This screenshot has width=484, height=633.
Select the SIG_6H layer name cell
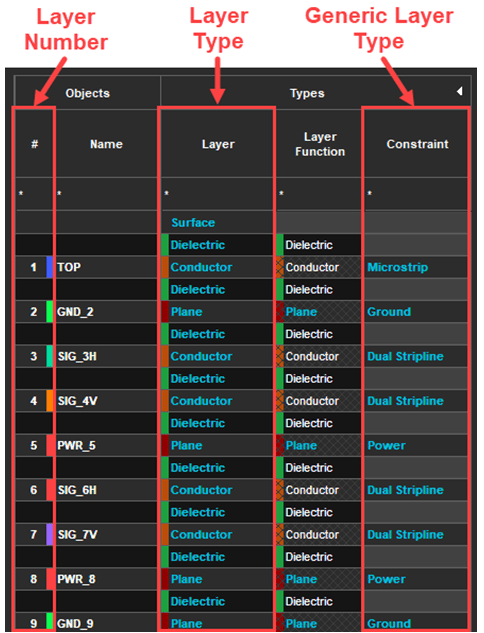click(x=106, y=490)
